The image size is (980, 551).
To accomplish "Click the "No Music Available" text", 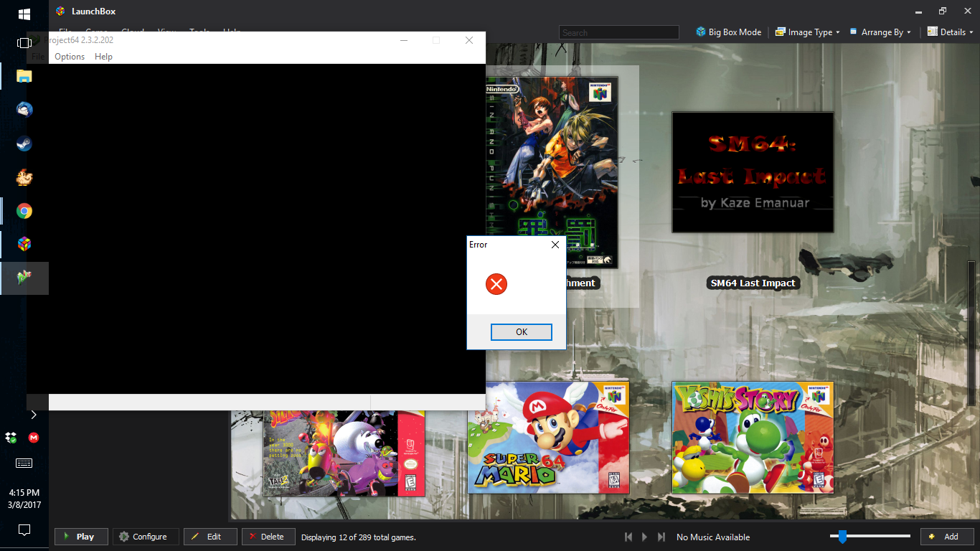I will [713, 537].
